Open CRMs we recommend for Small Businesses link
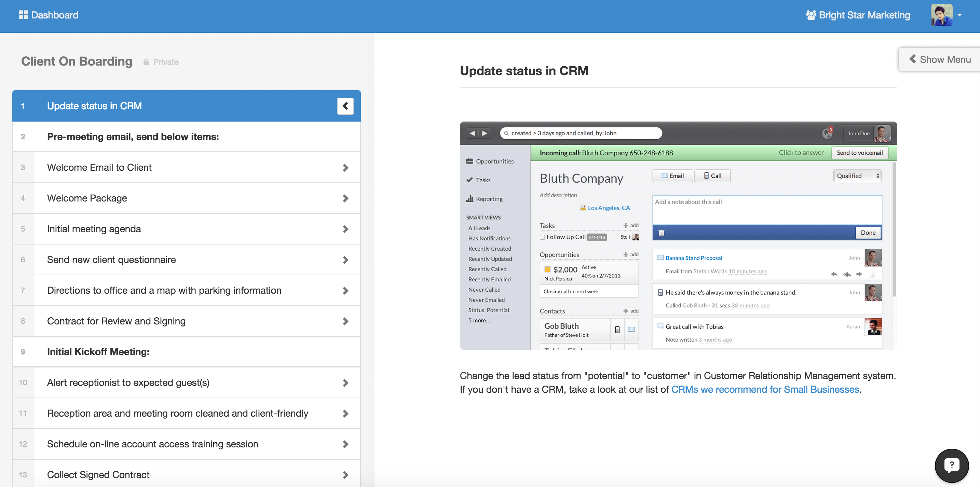Viewport: 980px width, 487px height. pos(765,389)
